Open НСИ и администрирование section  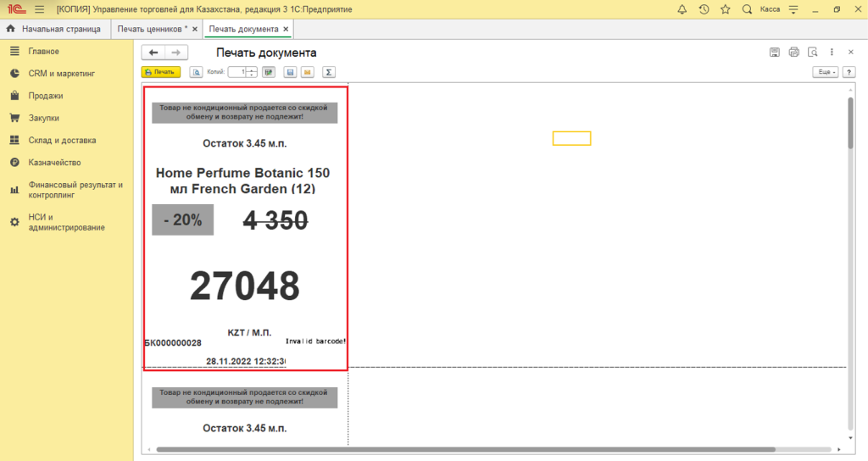pos(66,223)
